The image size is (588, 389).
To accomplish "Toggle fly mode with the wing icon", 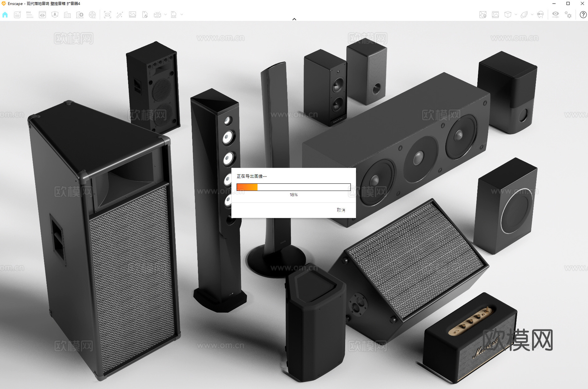I will pos(524,15).
